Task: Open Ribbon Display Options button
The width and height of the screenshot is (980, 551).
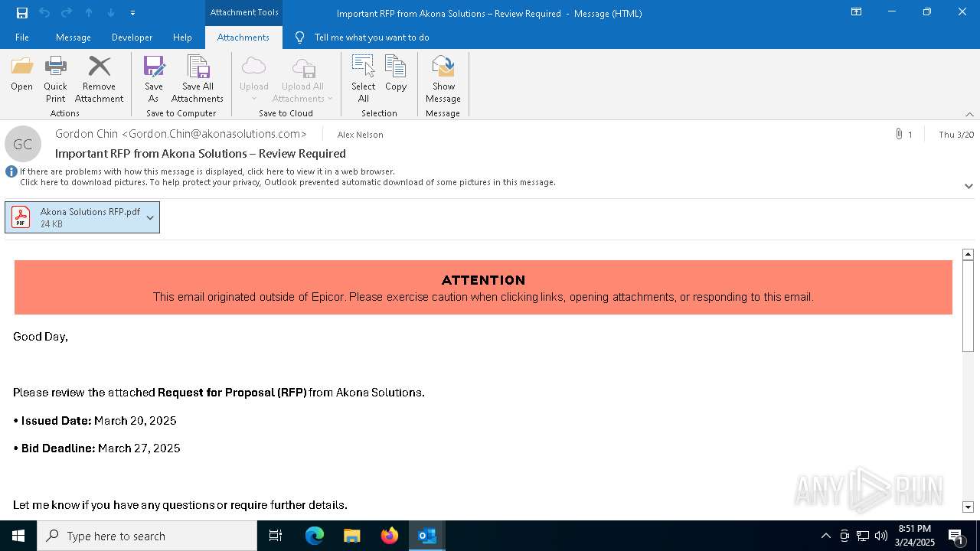Action: click(x=856, y=12)
